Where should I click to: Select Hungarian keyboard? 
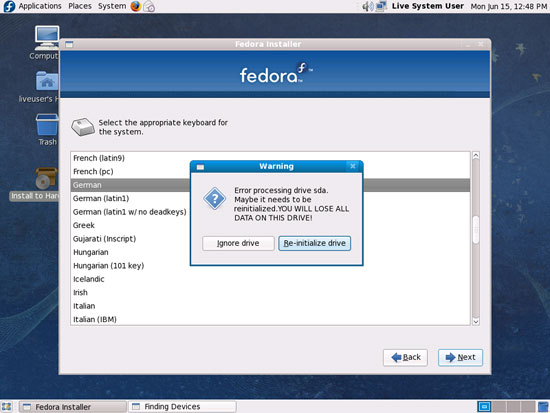270,252
